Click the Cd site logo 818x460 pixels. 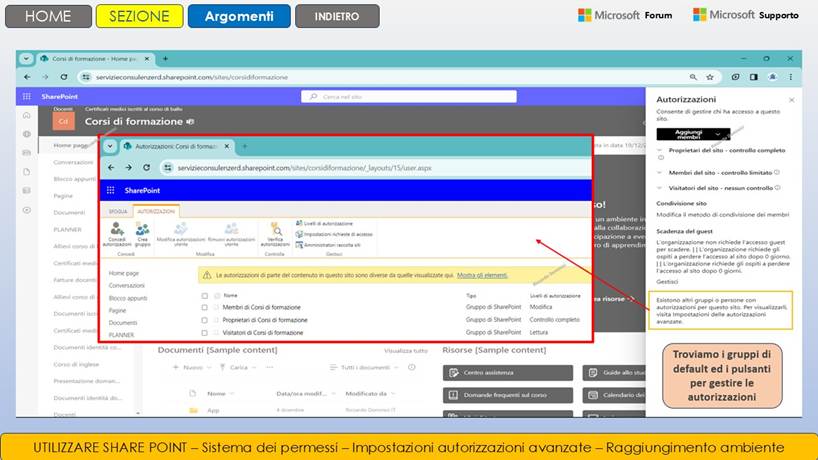click(63, 121)
